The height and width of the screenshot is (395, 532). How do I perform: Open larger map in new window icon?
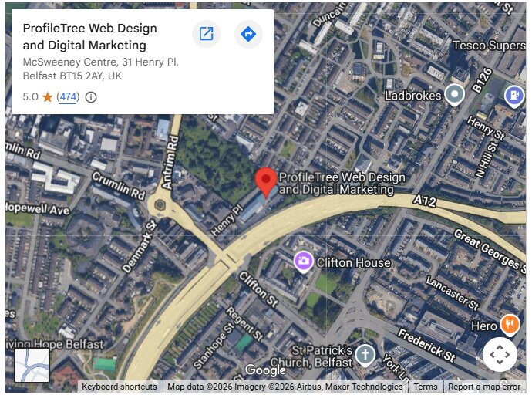click(x=207, y=34)
